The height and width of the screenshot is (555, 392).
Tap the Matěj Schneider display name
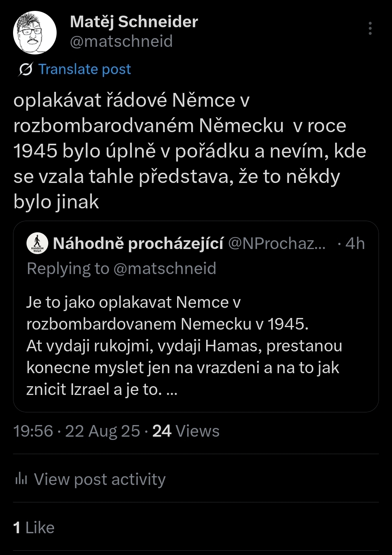click(x=134, y=22)
